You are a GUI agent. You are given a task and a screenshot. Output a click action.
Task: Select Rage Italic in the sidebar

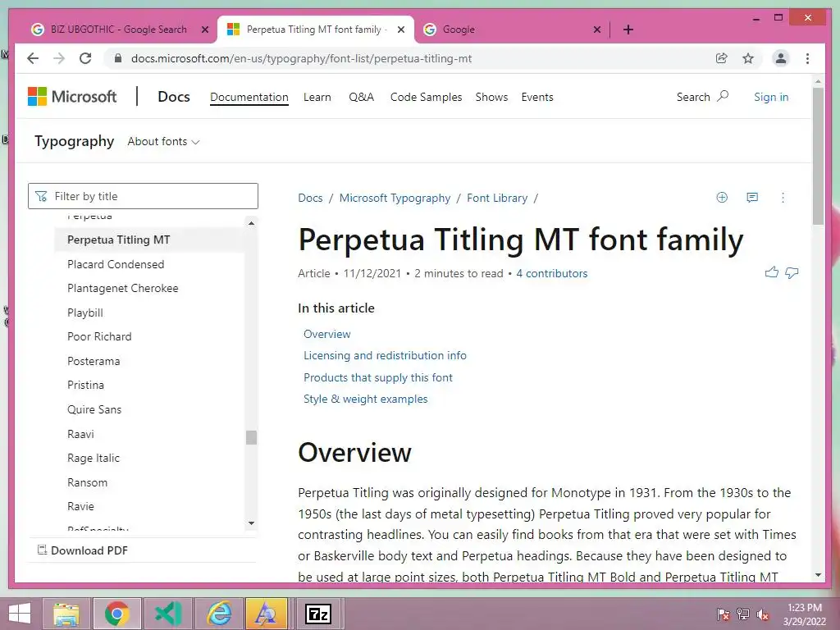(x=94, y=458)
